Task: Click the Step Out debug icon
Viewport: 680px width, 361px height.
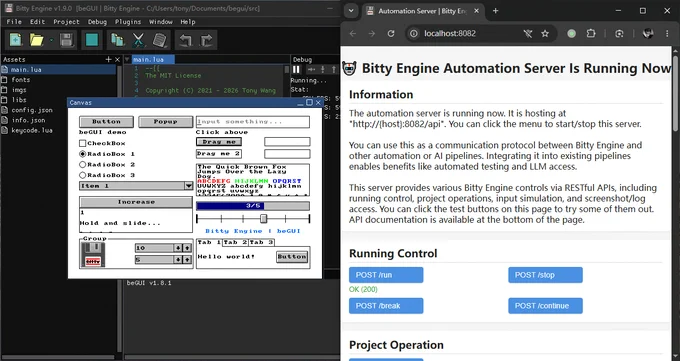Action: click(333, 69)
